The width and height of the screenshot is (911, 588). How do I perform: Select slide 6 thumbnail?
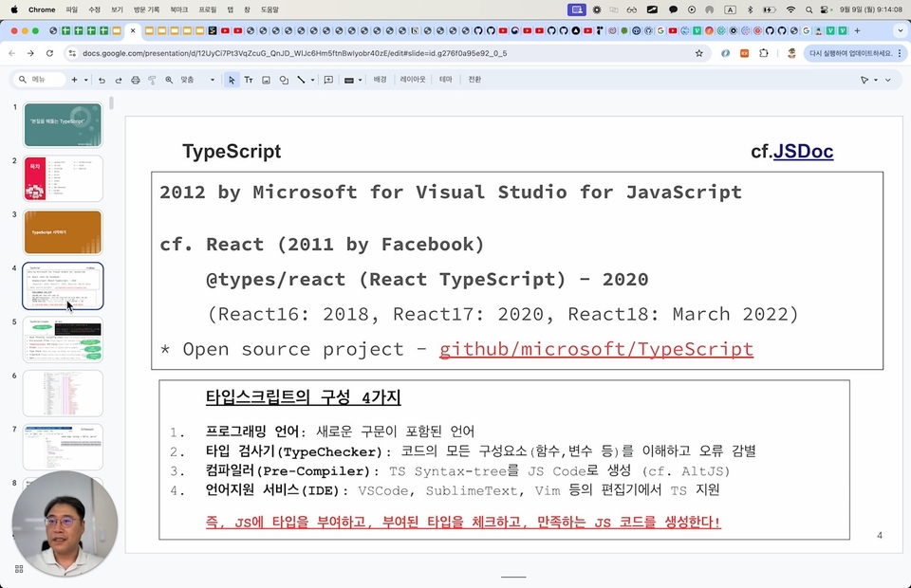click(63, 393)
